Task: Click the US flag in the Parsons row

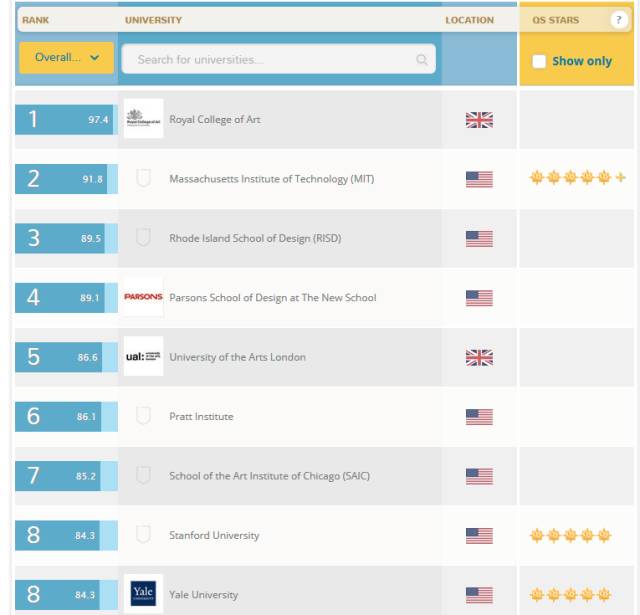Action: pos(479,298)
